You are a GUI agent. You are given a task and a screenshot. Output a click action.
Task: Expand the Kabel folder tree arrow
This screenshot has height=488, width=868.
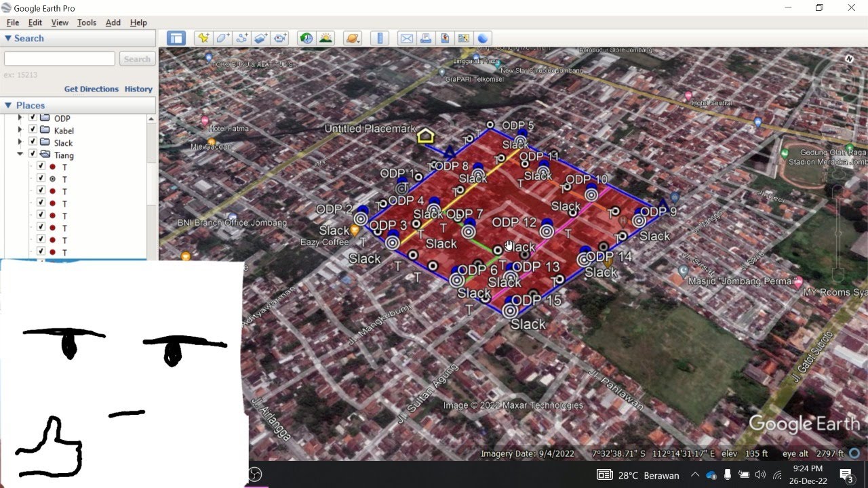click(x=20, y=130)
